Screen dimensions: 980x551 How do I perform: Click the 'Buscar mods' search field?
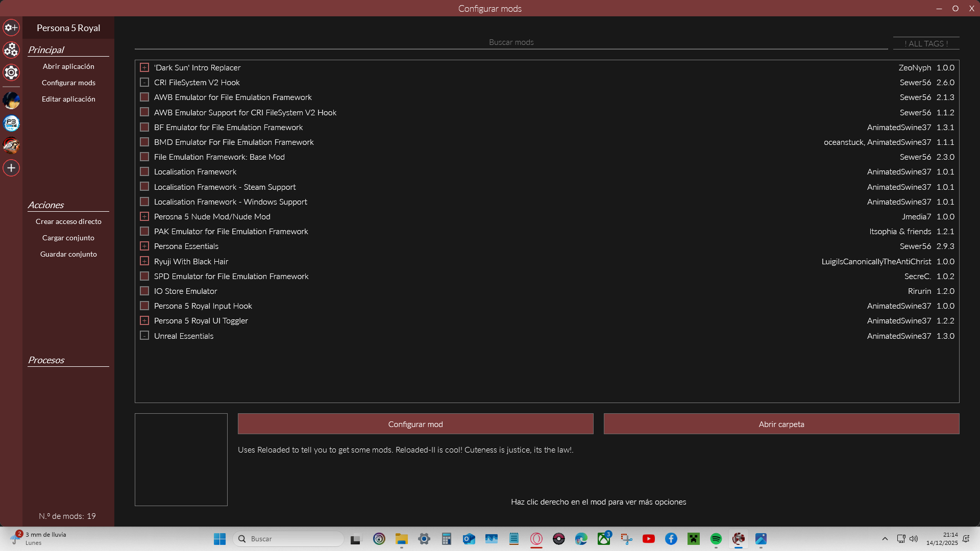tap(511, 42)
